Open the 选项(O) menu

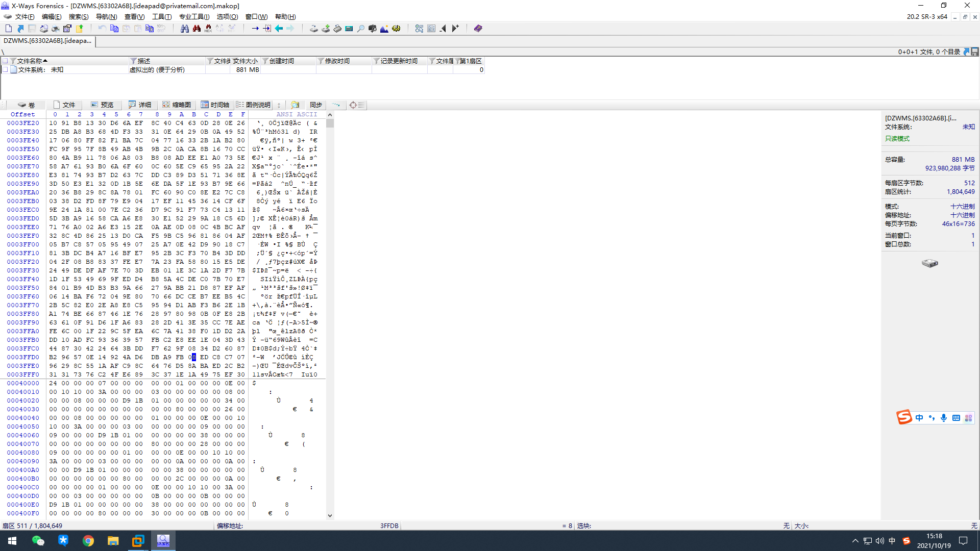click(227, 16)
